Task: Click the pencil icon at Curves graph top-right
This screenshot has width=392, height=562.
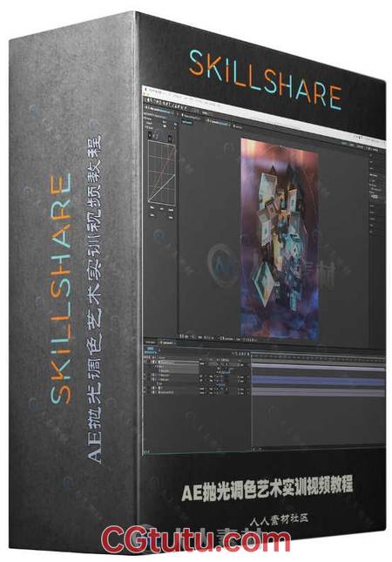Action: point(171,138)
